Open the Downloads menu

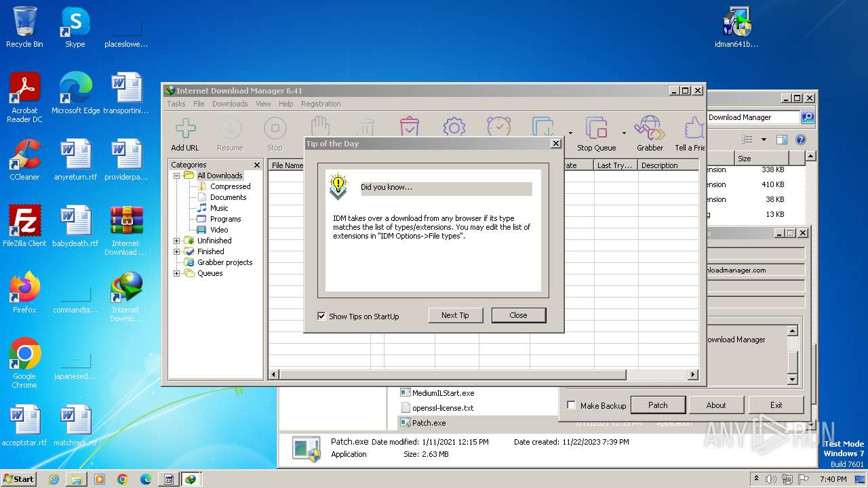tap(230, 104)
